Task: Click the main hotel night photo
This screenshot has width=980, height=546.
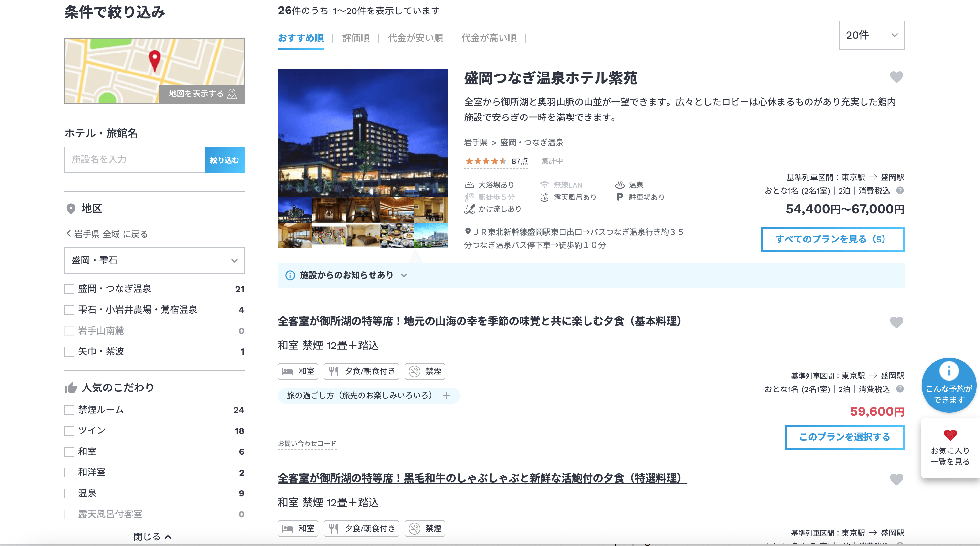Action: (x=363, y=133)
